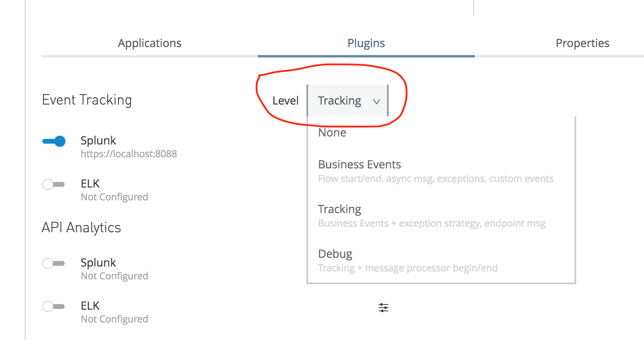Screen dimensions: 644x340
Task: Open the Properties tab
Action: 582,43
